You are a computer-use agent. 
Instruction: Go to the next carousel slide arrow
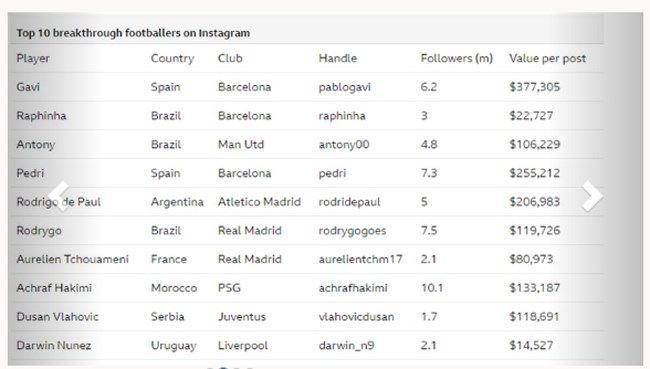point(592,196)
